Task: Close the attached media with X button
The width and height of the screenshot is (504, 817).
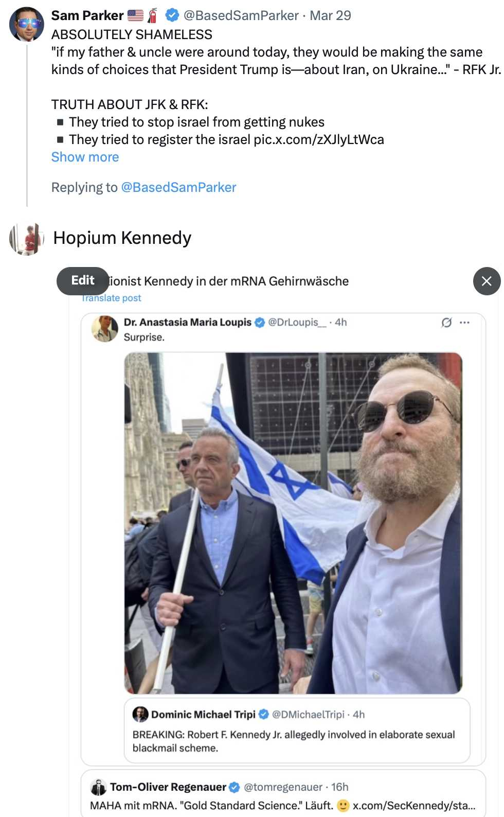Action: [486, 281]
